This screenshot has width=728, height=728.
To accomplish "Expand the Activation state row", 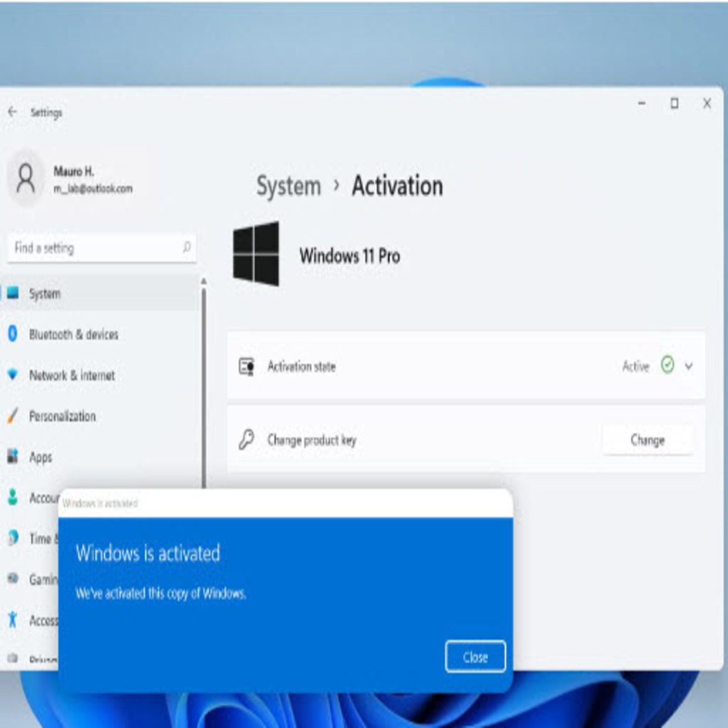I will coord(465,366).
